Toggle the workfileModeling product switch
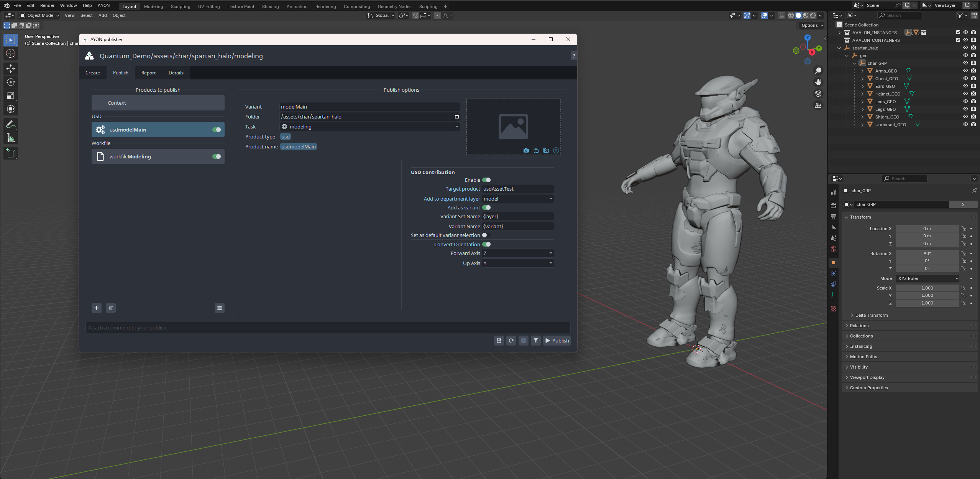The width and height of the screenshot is (980, 479). coord(217,156)
